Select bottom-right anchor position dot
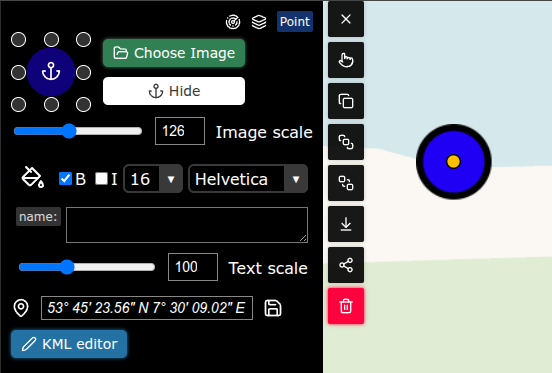552x373 pixels. (83, 105)
